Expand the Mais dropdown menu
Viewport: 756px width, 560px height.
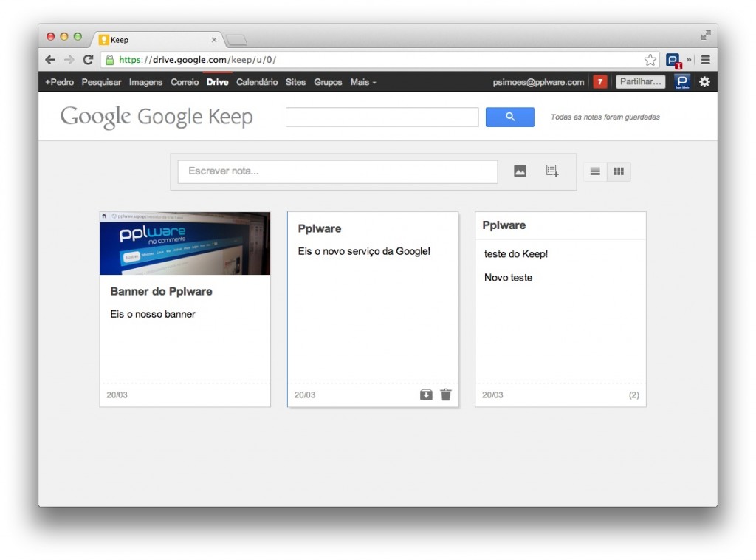363,82
